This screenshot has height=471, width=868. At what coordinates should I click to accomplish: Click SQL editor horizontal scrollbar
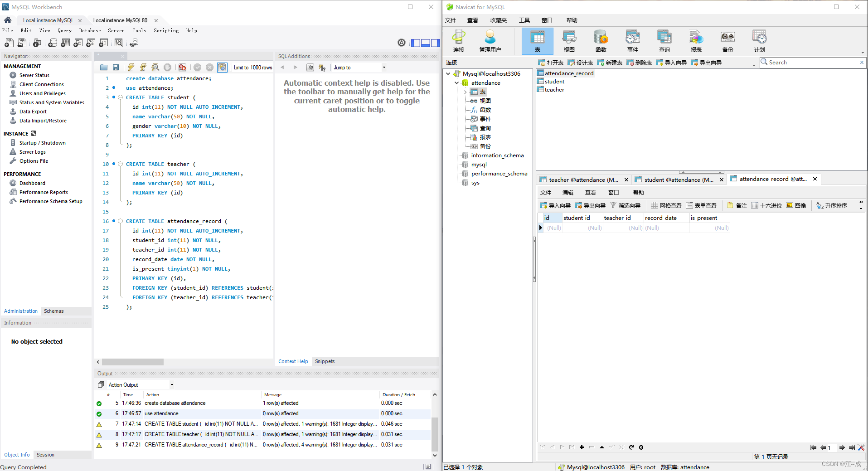coord(133,362)
